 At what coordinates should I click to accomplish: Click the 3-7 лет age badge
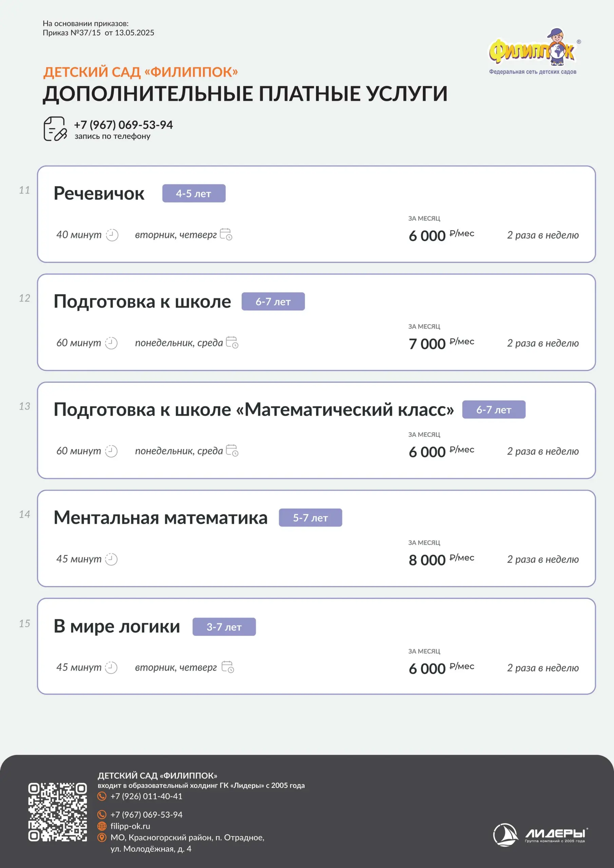click(224, 627)
